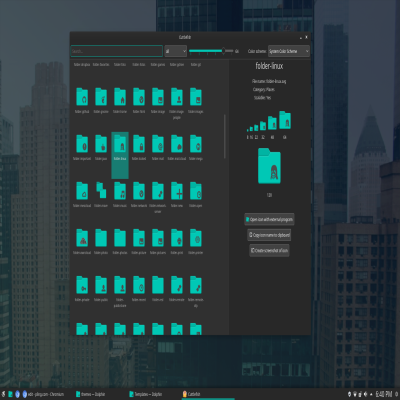The width and height of the screenshot is (400, 400).
Task: Select the folder-recent icon with clock
Action: tap(139, 285)
